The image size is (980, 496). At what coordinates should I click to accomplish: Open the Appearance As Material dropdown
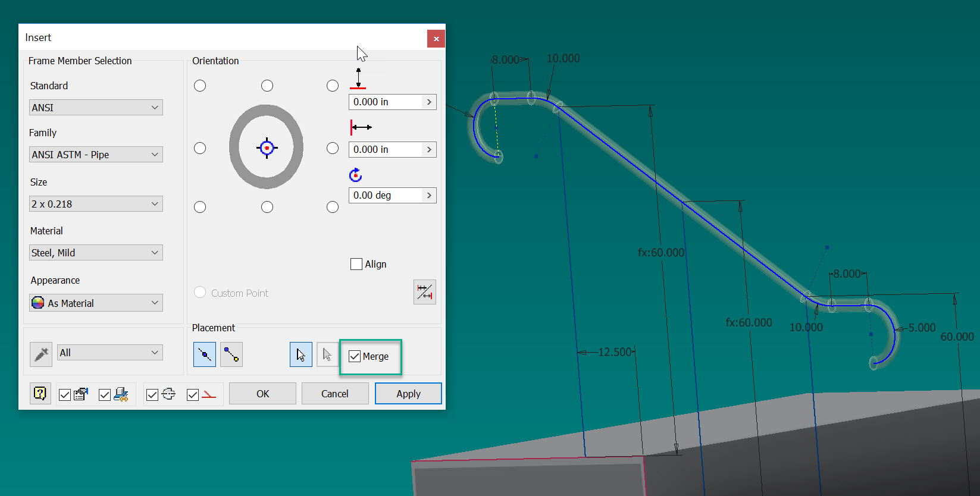click(x=96, y=303)
